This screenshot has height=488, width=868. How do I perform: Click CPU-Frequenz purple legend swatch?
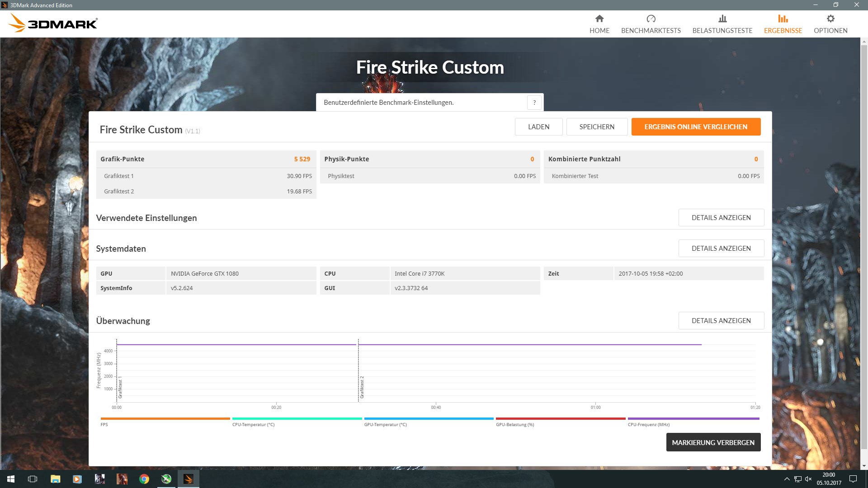pos(693,419)
